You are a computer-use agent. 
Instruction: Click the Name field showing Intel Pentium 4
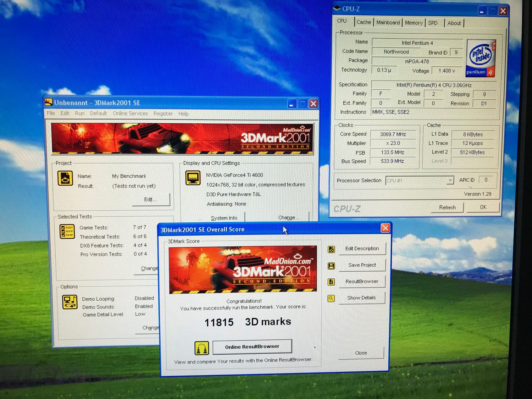(417, 43)
